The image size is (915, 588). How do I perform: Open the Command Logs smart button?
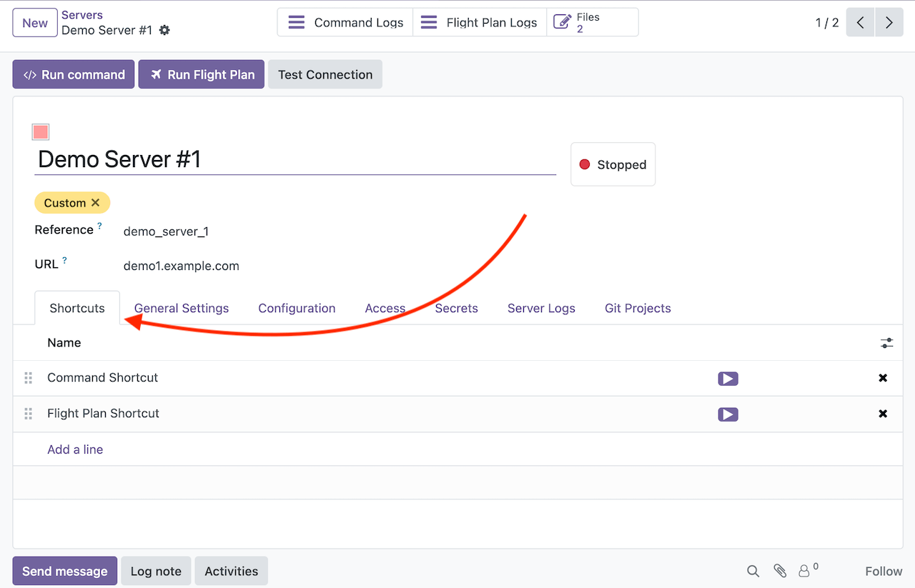(345, 22)
